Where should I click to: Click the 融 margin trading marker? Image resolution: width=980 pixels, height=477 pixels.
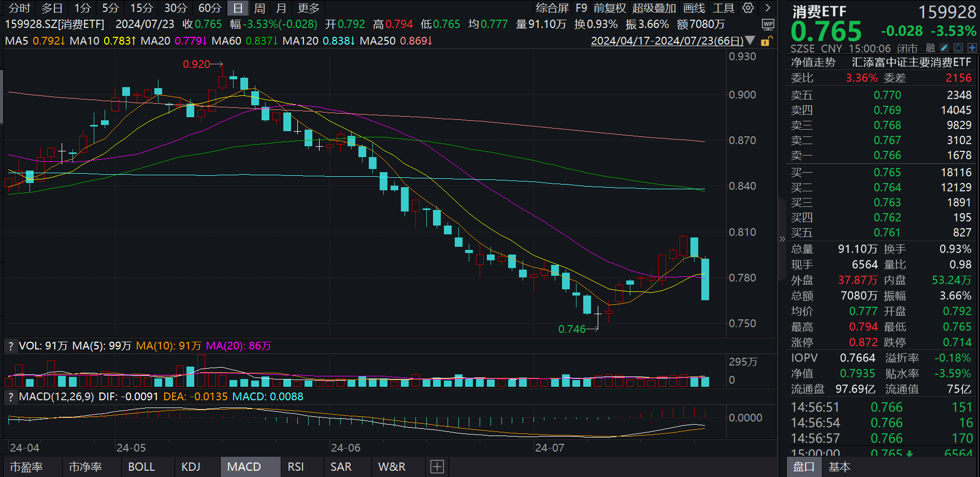(x=930, y=47)
